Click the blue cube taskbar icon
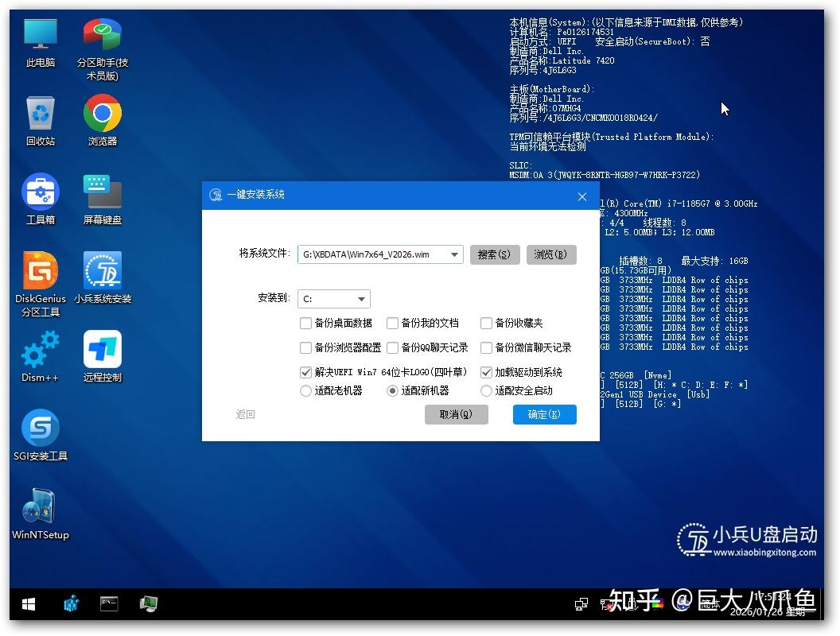Image resolution: width=840 pixels, height=636 pixels. [72, 604]
